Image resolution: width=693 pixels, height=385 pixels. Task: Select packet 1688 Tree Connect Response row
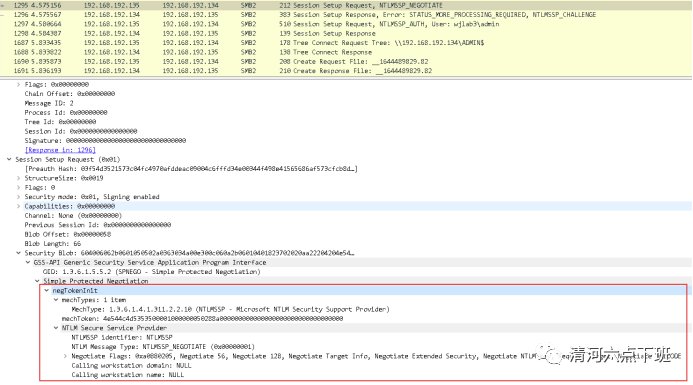346,52
